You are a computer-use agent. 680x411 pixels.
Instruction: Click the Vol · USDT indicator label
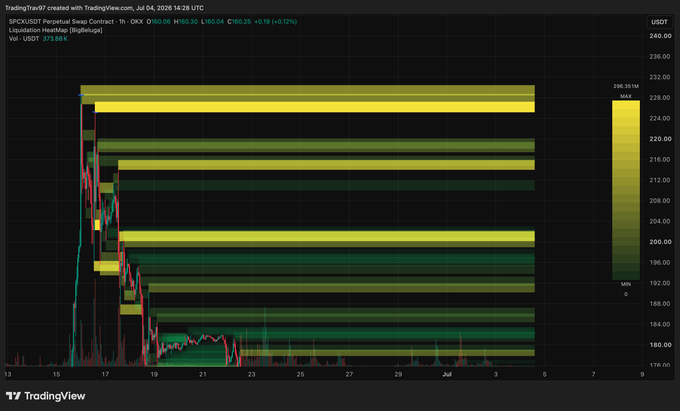click(24, 39)
